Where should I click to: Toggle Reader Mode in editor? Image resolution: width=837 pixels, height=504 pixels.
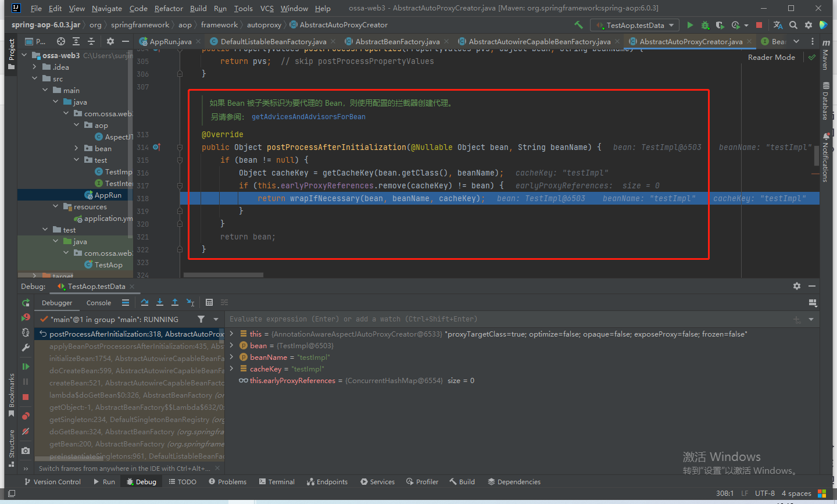tap(771, 57)
